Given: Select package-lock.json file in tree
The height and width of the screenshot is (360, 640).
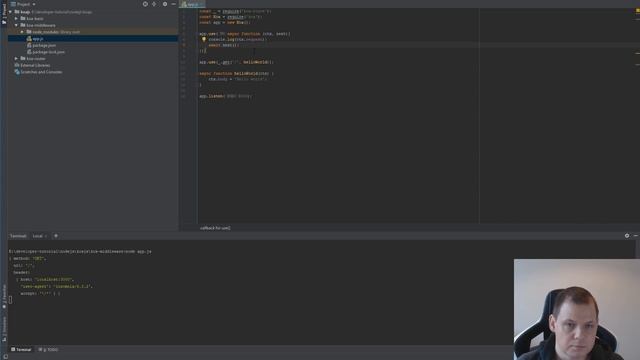Looking at the screenshot, I should click(x=46, y=52).
